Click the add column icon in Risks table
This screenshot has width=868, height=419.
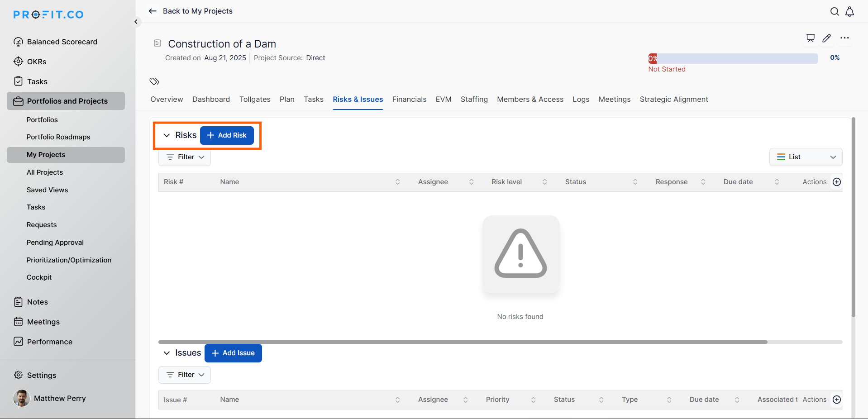pyautogui.click(x=837, y=182)
